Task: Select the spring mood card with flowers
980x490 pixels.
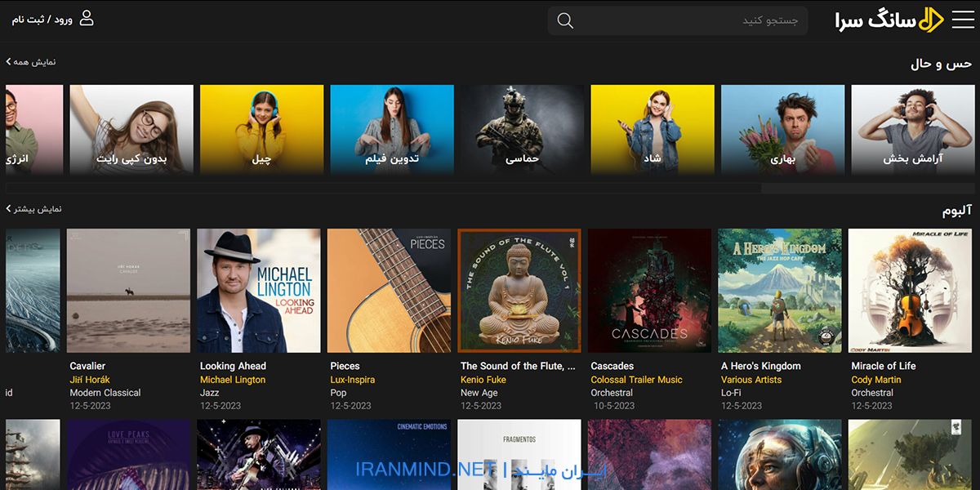Action: tap(782, 129)
